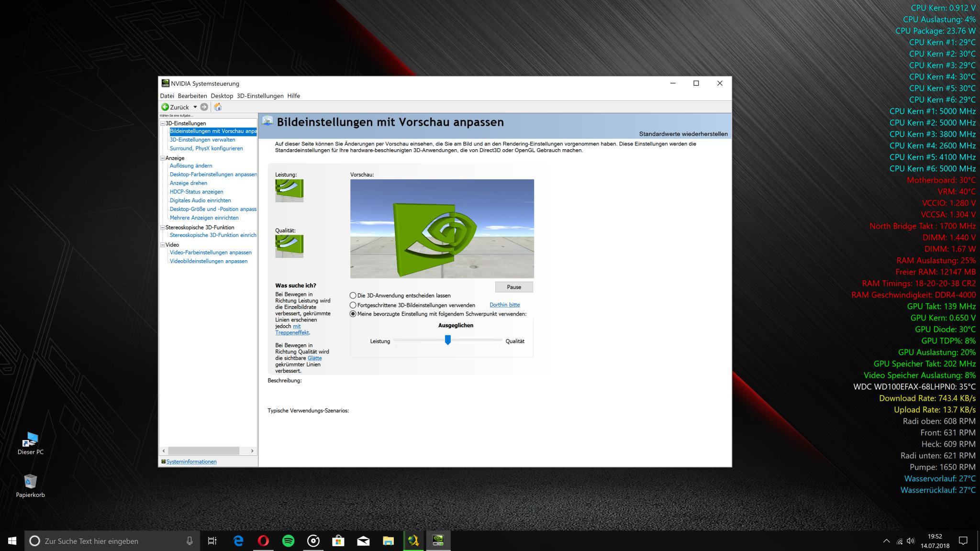Viewport: 980px width, 551px height.
Task: Select 'Auflösung ändern' in tree
Action: [191, 165]
